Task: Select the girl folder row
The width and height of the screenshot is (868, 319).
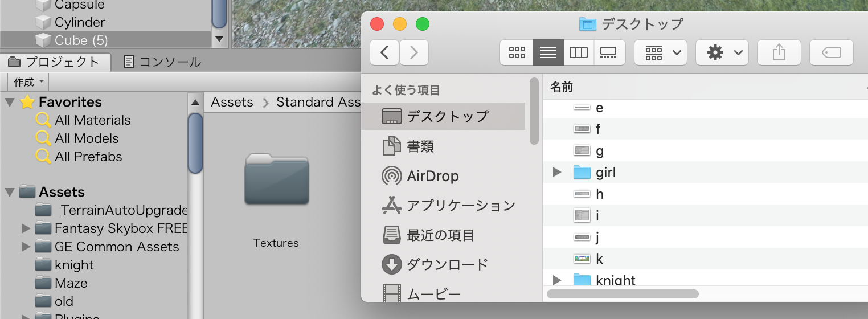Action: pyautogui.click(x=706, y=173)
